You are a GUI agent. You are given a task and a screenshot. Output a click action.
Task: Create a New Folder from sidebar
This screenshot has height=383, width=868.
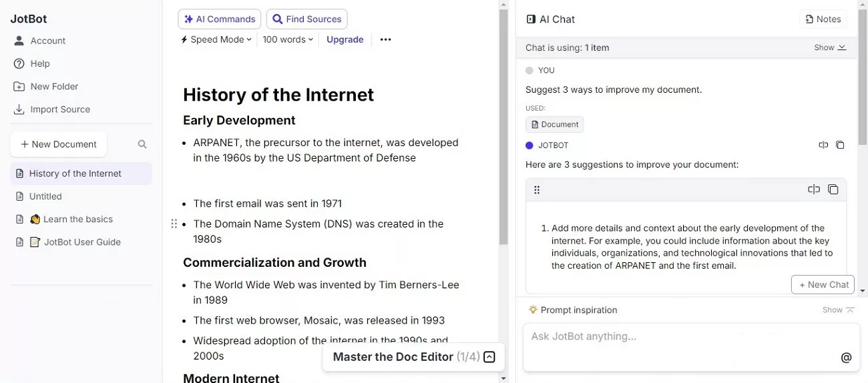pos(46,86)
